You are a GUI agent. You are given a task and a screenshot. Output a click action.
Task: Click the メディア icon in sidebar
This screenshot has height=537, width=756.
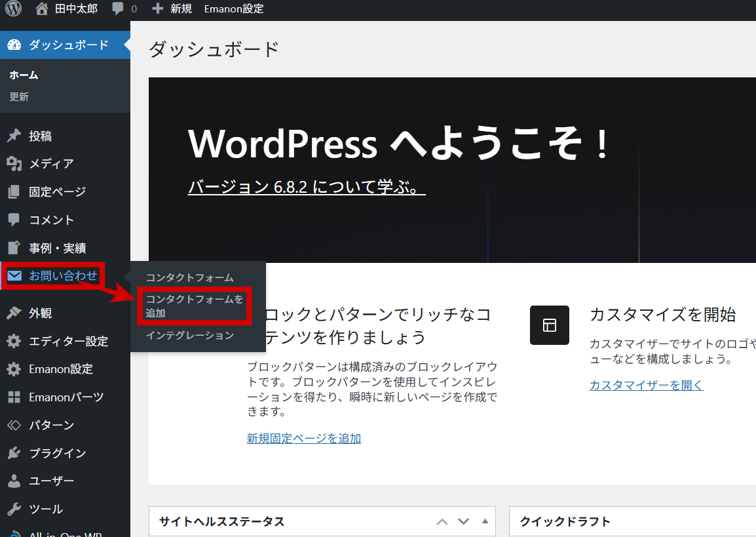[14, 163]
